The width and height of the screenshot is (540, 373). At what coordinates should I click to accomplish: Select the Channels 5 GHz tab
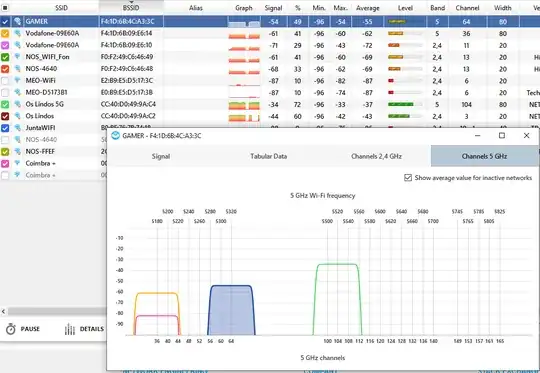[484, 156]
